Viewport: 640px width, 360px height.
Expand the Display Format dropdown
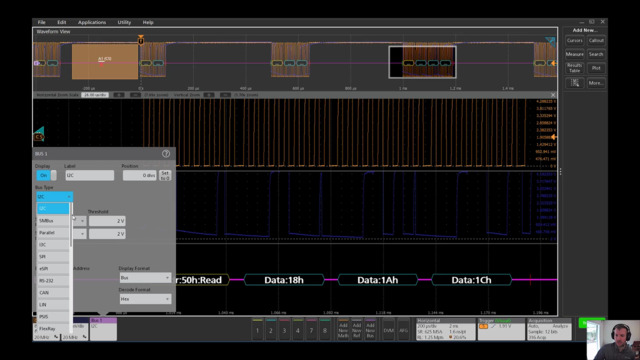tap(145, 278)
